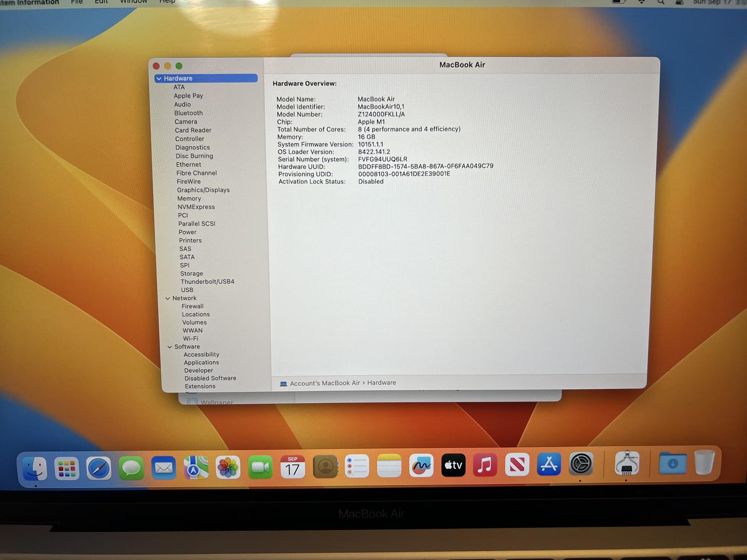Viewport: 747px width, 560px height.
Task: Open Downloads folder in Dock
Action: tap(672, 463)
